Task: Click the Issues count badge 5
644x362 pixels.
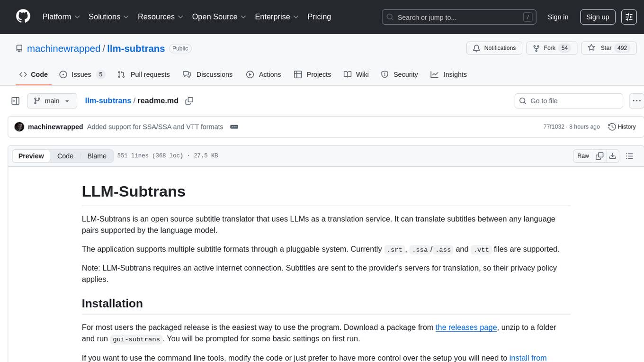Action: coord(100,74)
